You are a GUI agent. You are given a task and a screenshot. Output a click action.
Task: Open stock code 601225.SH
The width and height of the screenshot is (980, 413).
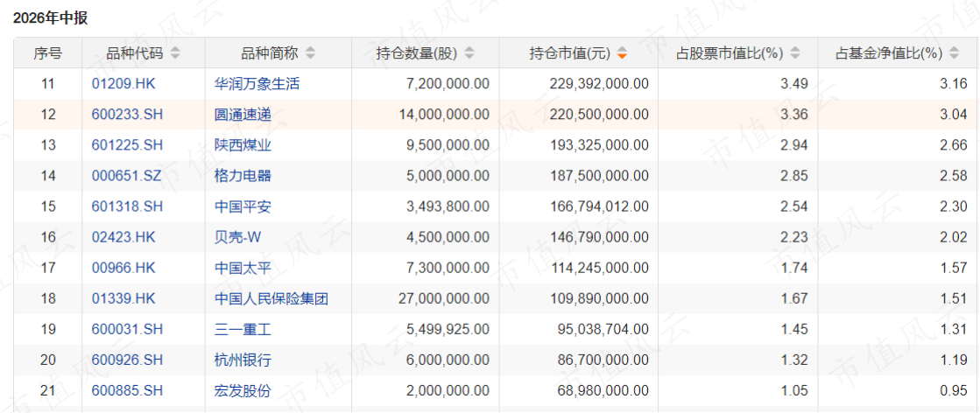click(127, 145)
